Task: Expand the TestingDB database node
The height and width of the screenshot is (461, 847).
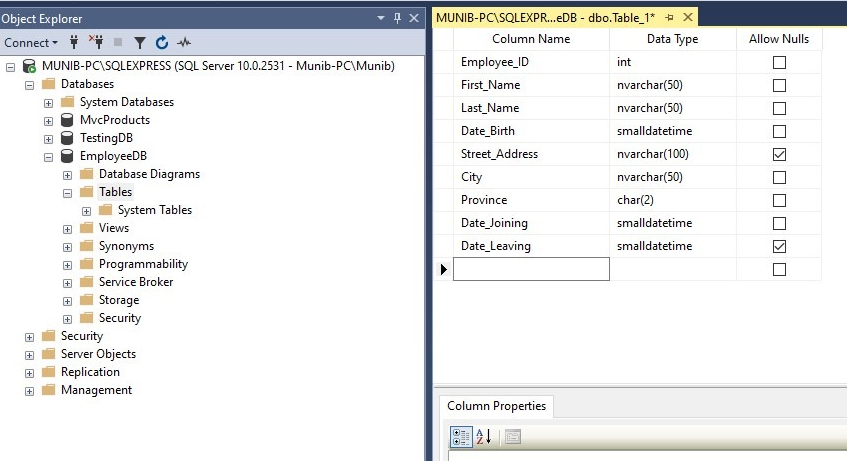Action: pyautogui.click(x=48, y=139)
